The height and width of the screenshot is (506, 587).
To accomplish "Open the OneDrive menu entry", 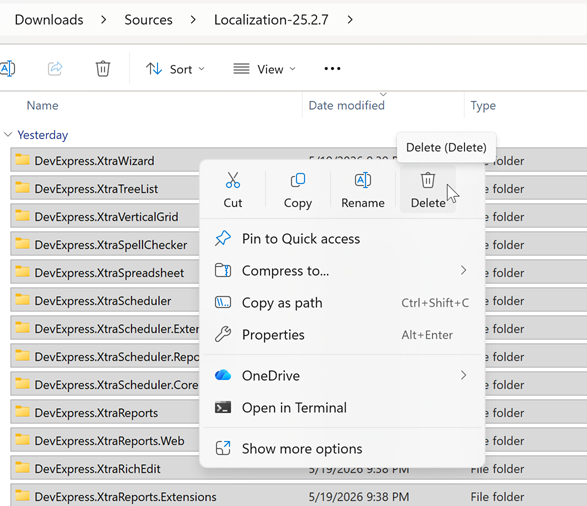I will click(342, 375).
